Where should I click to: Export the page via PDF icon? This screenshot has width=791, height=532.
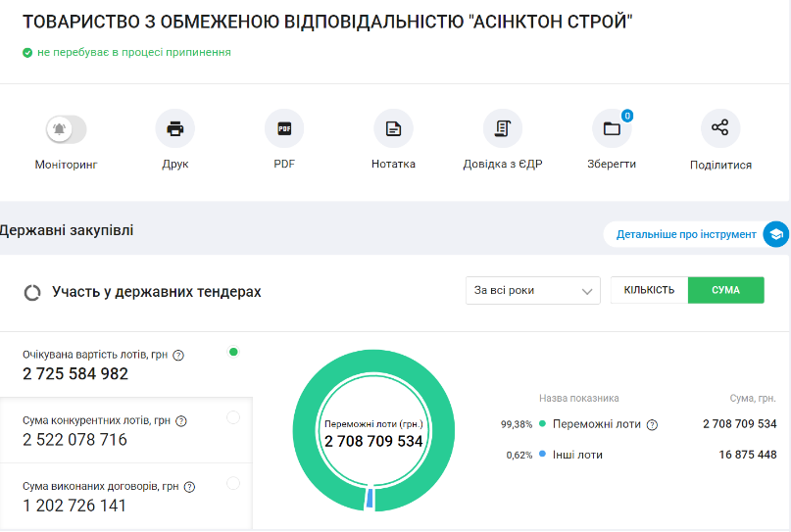284,128
